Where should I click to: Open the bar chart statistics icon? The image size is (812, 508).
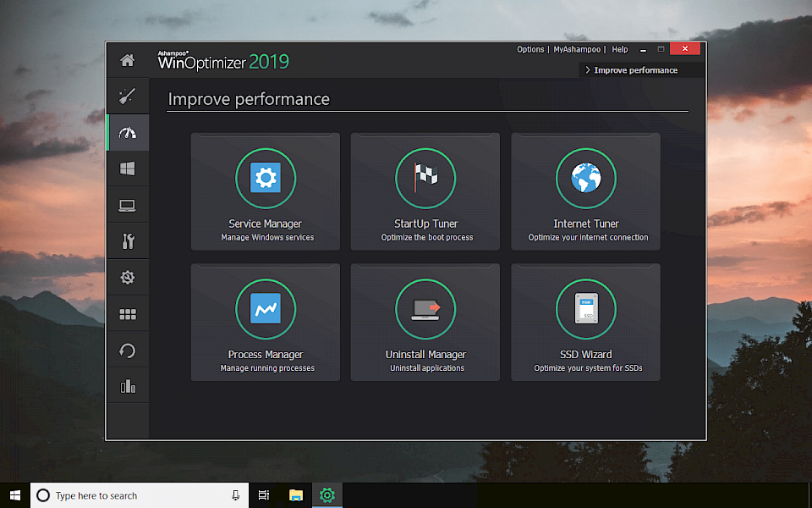[x=128, y=386]
